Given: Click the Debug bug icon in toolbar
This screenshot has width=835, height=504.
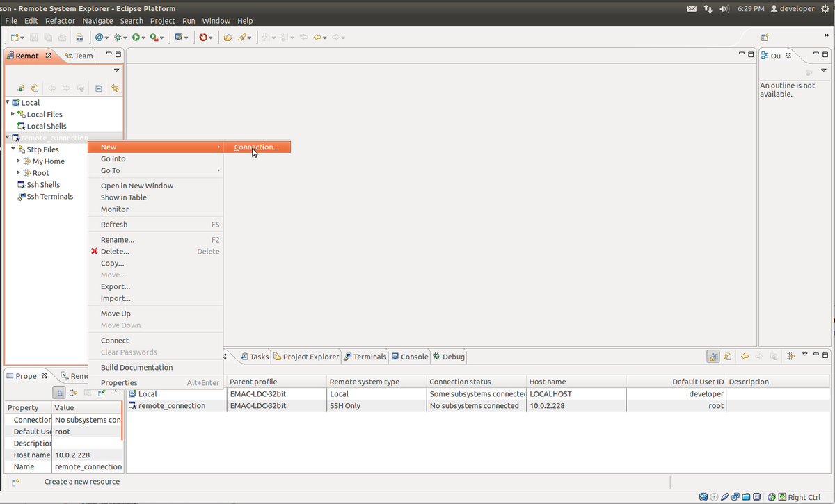Looking at the screenshot, I should pyautogui.click(x=118, y=38).
